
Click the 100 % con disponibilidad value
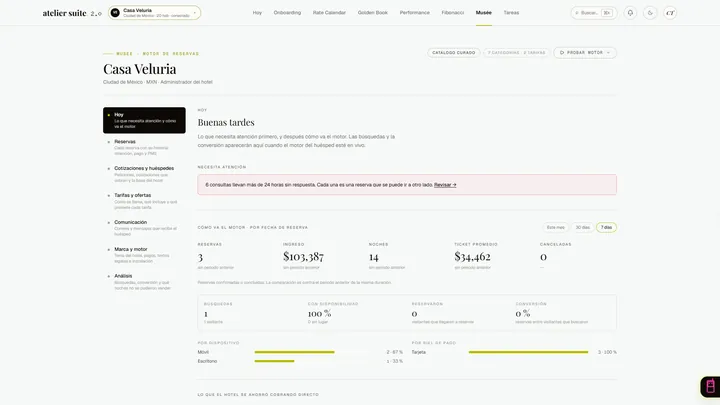[x=320, y=314]
